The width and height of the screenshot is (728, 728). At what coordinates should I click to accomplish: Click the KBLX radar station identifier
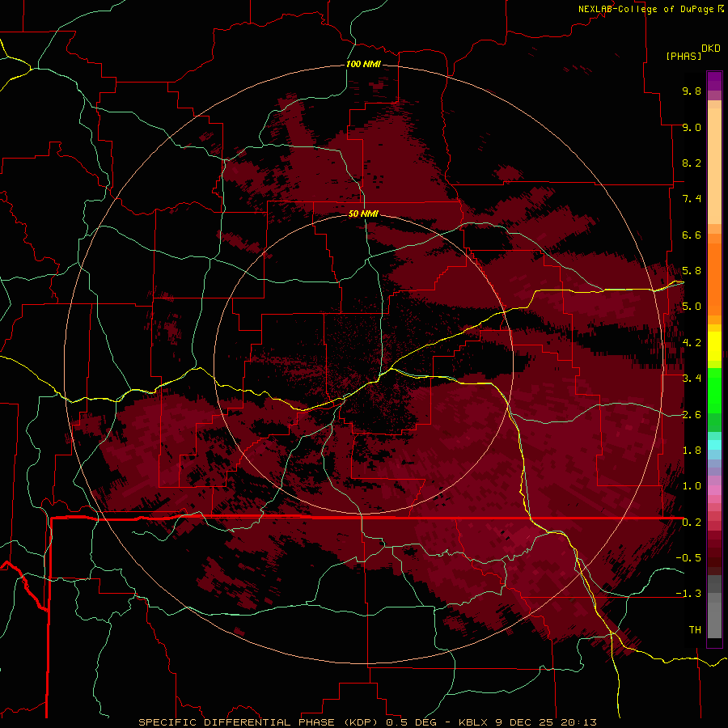pyautogui.click(x=473, y=722)
